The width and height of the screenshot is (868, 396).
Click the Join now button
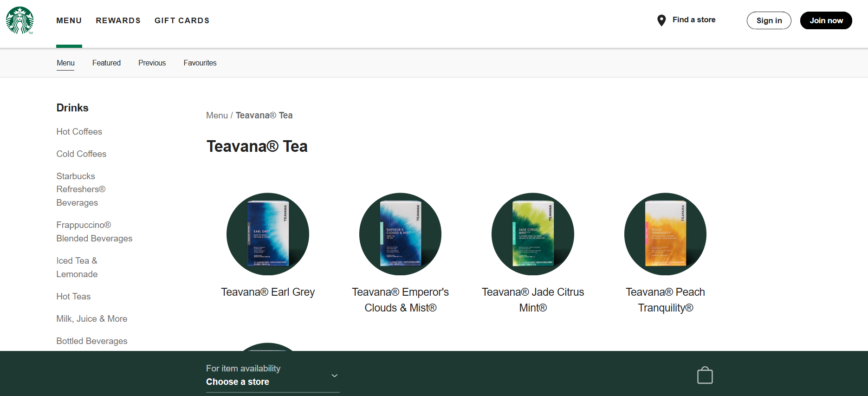pyautogui.click(x=826, y=20)
